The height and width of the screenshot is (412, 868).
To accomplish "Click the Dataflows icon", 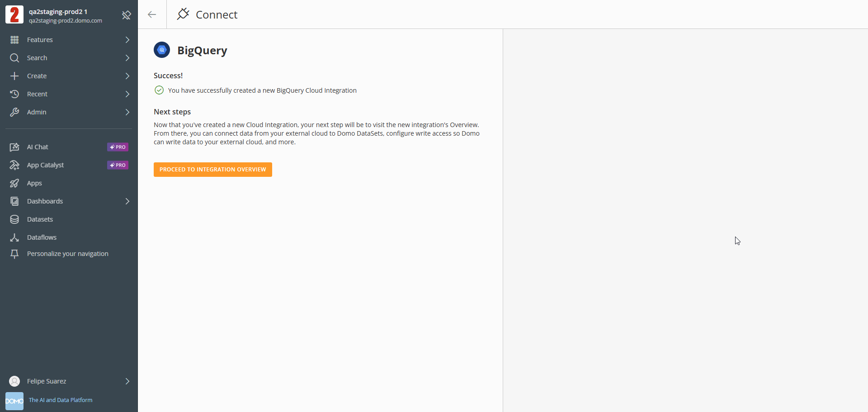I will 14,237.
